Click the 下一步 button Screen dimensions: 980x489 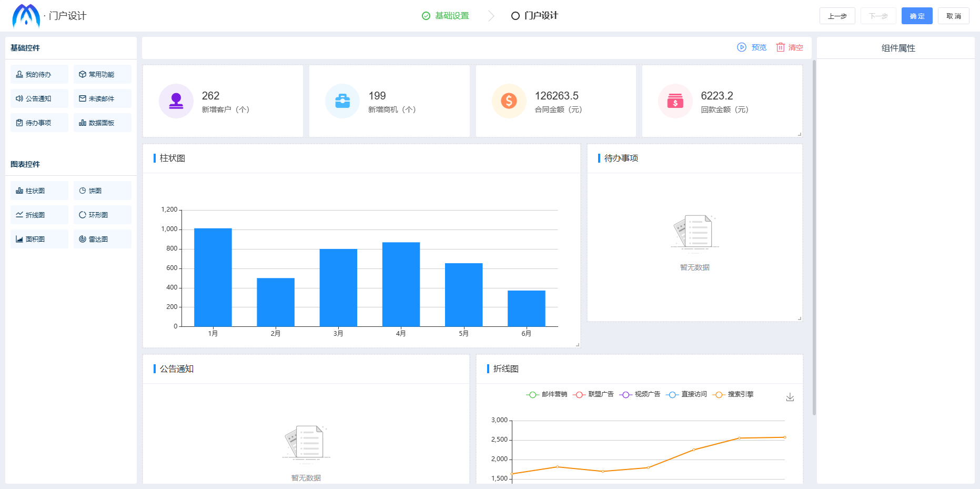pyautogui.click(x=878, y=16)
